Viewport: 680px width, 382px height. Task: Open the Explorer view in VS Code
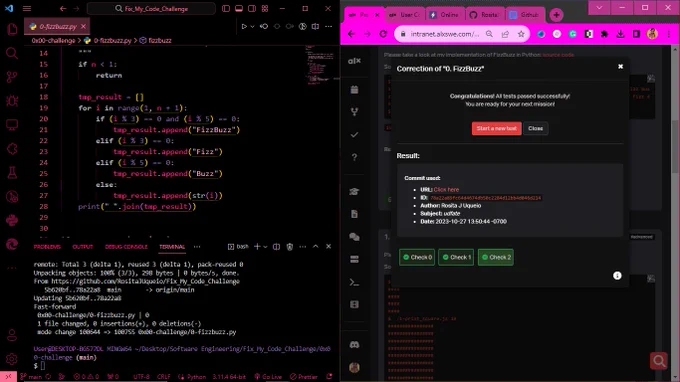click(12, 29)
